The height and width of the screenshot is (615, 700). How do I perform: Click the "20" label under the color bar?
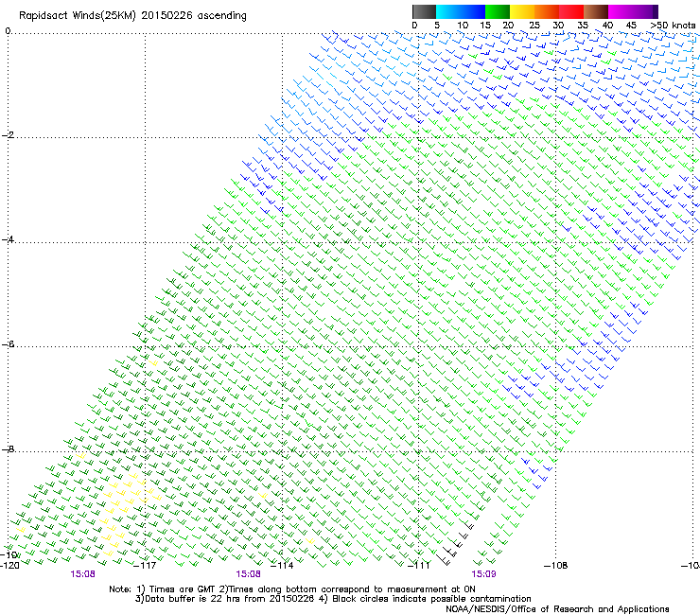point(508,26)
